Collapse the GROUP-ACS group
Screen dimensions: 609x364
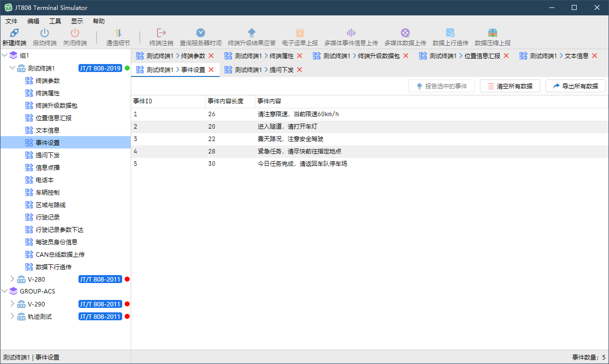pyautogui.click(x=5, y=291)
